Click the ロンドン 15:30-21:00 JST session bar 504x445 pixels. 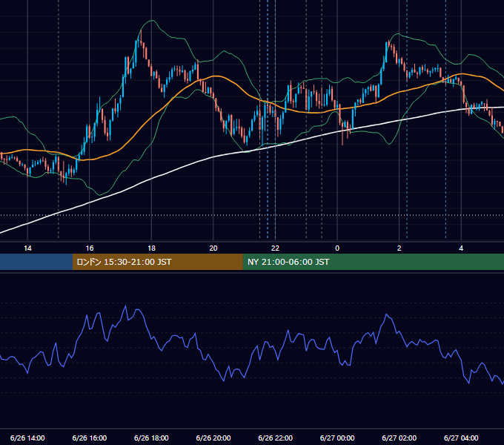[x=157, y=262]
